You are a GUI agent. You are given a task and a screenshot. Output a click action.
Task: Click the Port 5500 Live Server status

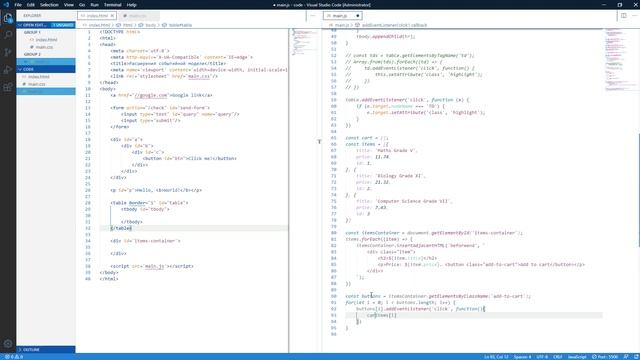(605, 357)
